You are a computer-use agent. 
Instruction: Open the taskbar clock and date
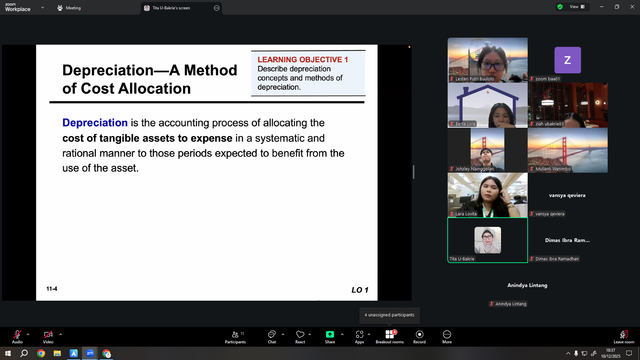(x=611, y=353)
